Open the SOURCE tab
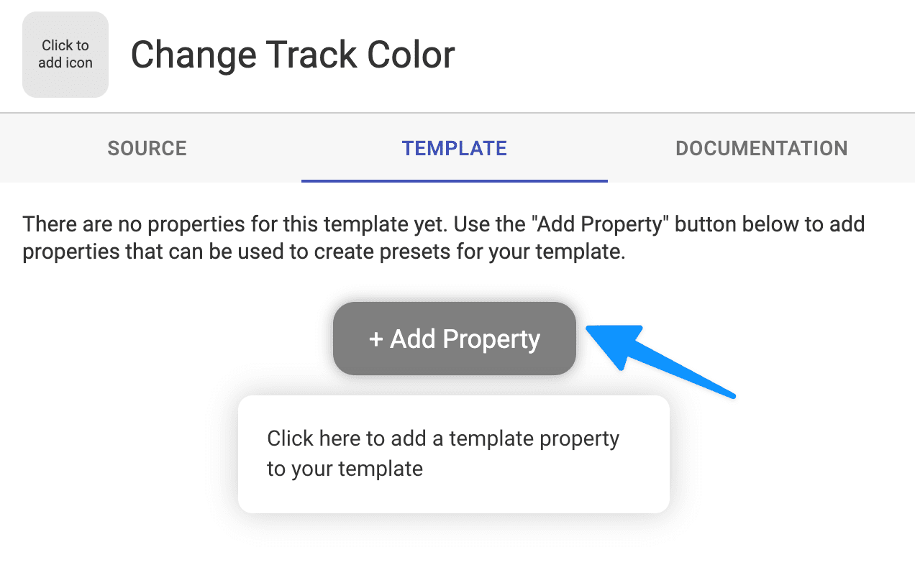The height and width of the screenshot is (588, 915). coord(147,148)
